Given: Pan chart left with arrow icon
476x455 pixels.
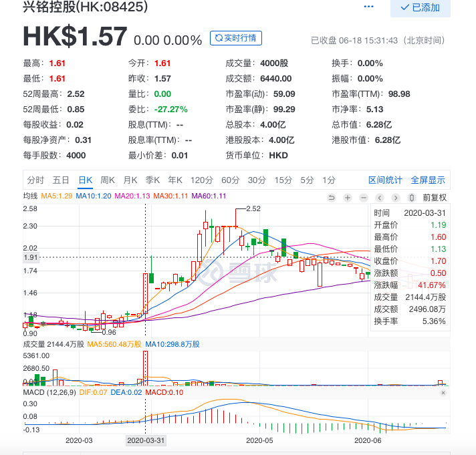Looking at the screenshot, I should point(380,198).
